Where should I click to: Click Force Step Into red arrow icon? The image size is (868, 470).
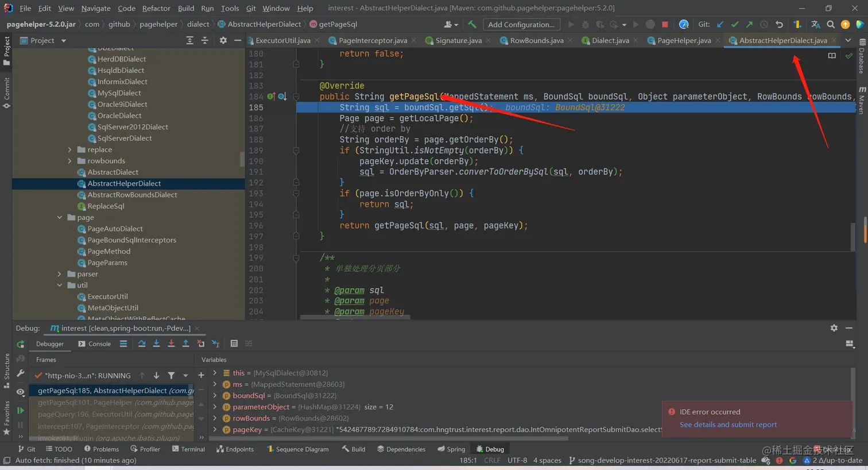click(x=171, y=344)
